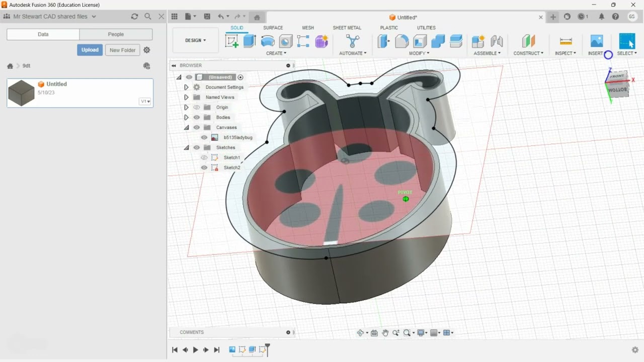Activate the Zoom tool
644x362 pixels.
[396, 333]
